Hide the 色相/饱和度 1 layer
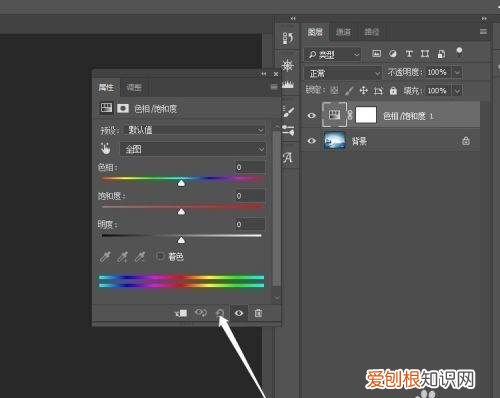The height and width of the screenshot is (398, 500). (312, 115)
